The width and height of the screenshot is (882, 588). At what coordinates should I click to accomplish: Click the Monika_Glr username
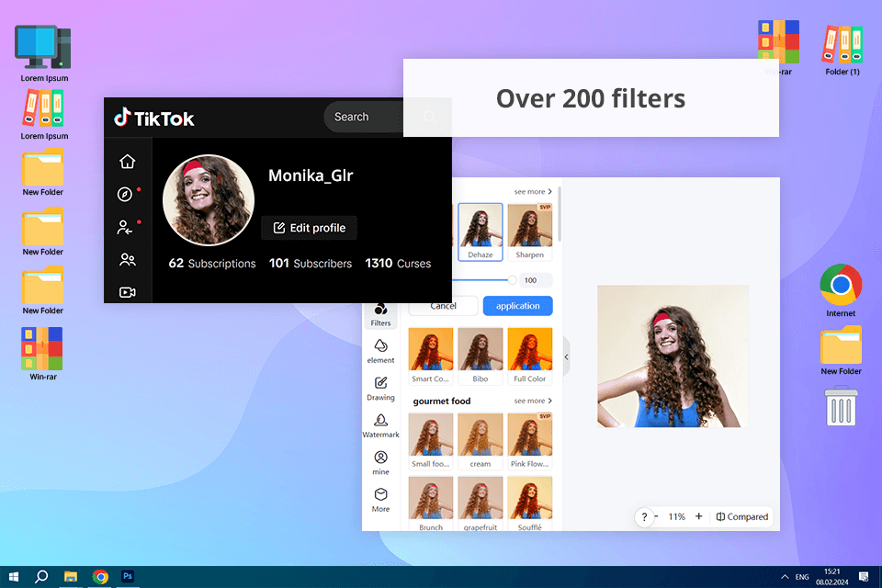coord(311,175)
